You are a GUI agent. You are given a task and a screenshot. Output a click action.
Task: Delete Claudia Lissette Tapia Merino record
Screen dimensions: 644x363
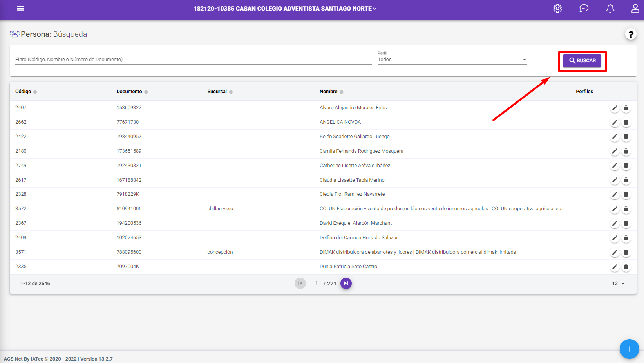point(626,180)
